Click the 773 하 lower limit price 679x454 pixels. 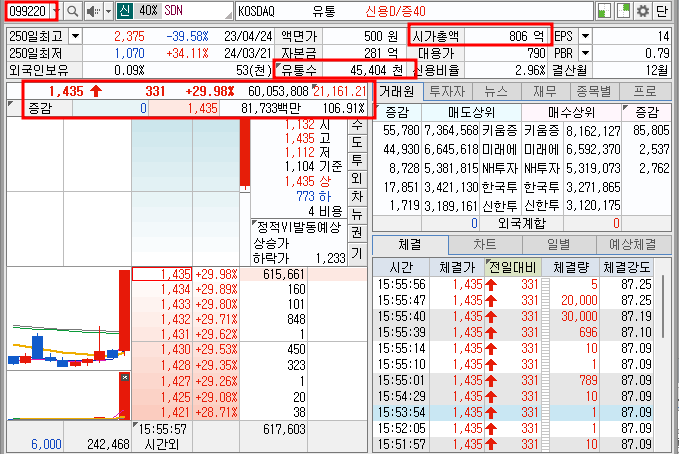click(314, 196)
